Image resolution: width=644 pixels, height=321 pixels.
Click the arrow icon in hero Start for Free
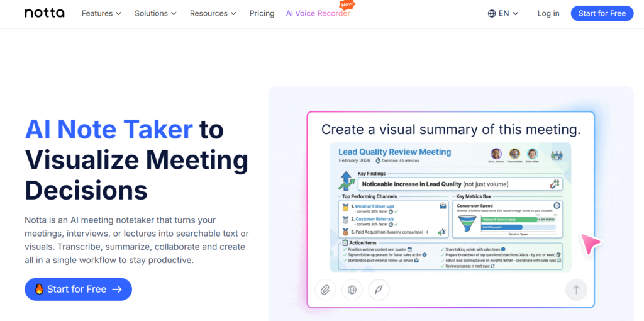click(x=117, y=290)
